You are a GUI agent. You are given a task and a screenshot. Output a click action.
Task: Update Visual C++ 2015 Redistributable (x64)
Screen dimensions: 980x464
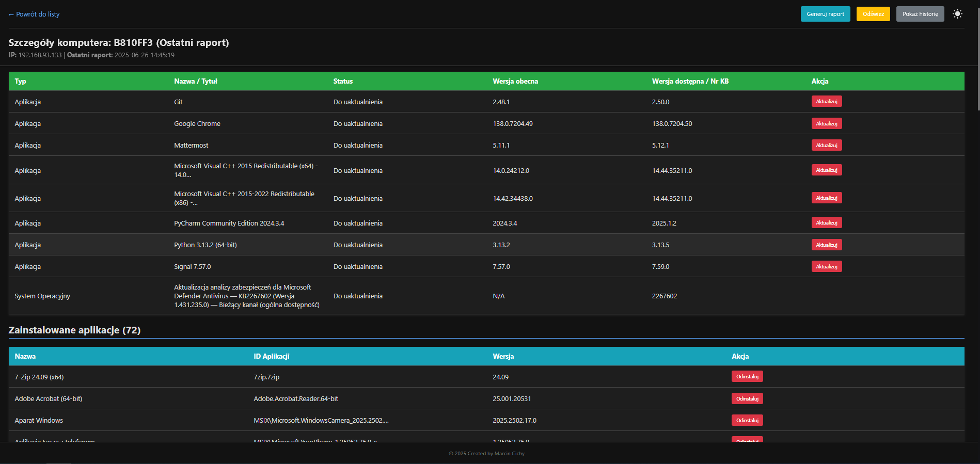827,170
